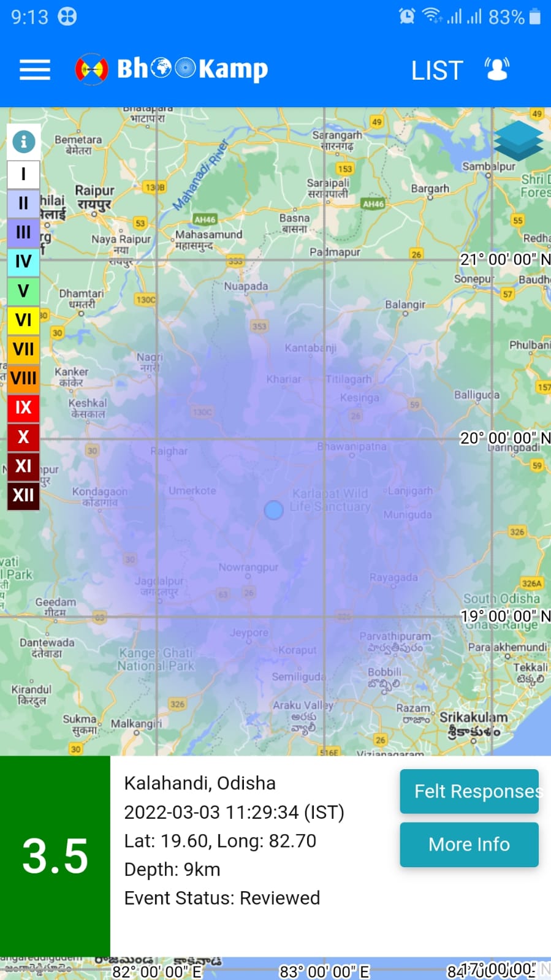Screen dimensions: 551x980
Task: Switch to the LIST view
Action: [x=436, y=70]
